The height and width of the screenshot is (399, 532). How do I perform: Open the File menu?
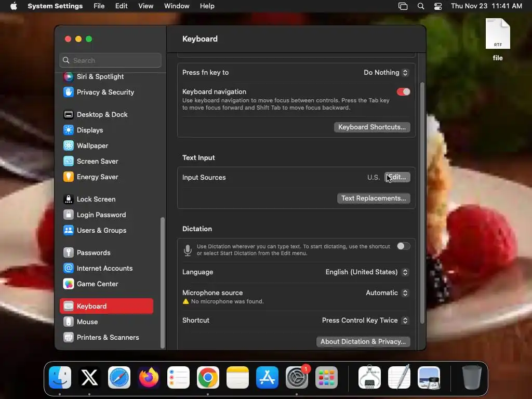(x=99, y=6)
